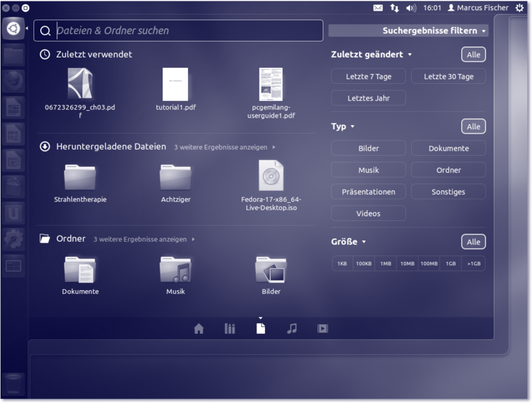Switch to the Applications lens icon
Image resolution: width=532 pixels, height=403 pixels.
coord(229,329)
